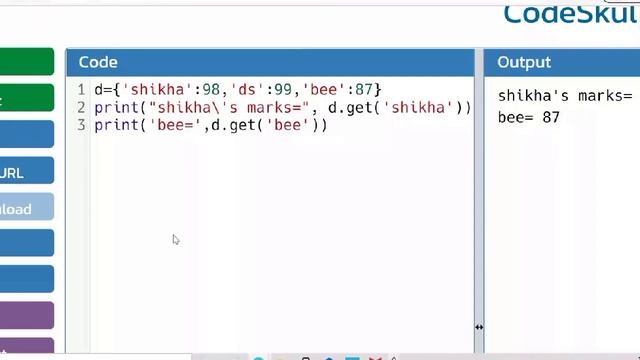Image resolution: width=640 pixels, height=360 pixels.
Task: Click line number 2 in the gutter
Action: (81, 107)
